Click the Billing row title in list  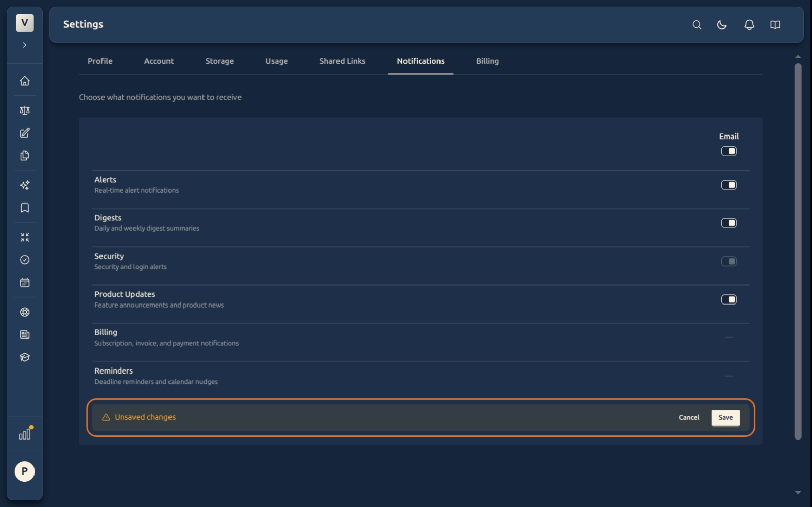(106, 332)
